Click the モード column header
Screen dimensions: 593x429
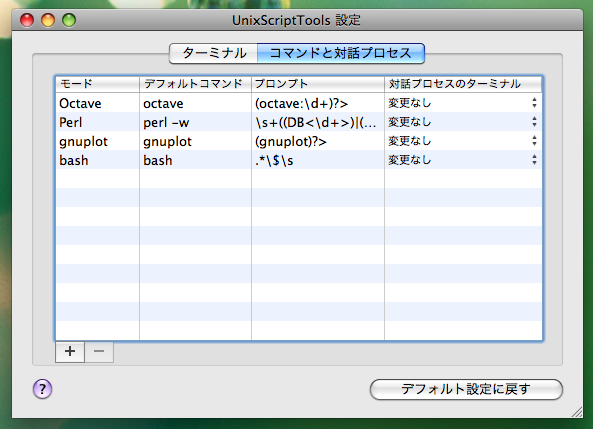[98, 84]
